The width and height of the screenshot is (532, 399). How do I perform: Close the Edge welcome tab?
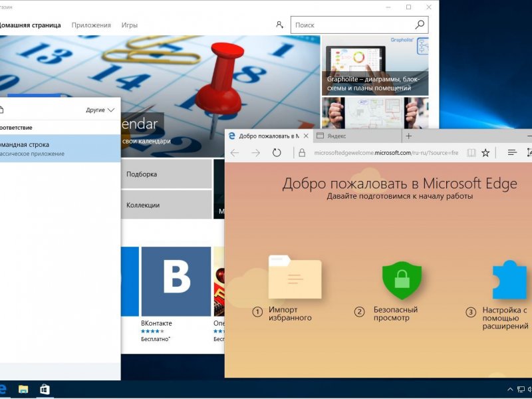click(306, 136)
